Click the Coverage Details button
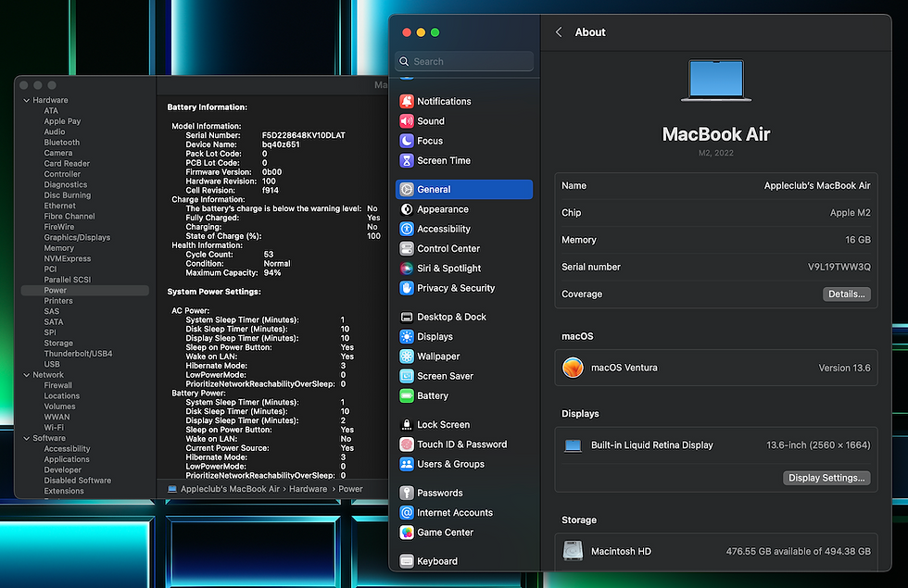This screenshot has height=588, width=908. [846, 294]
